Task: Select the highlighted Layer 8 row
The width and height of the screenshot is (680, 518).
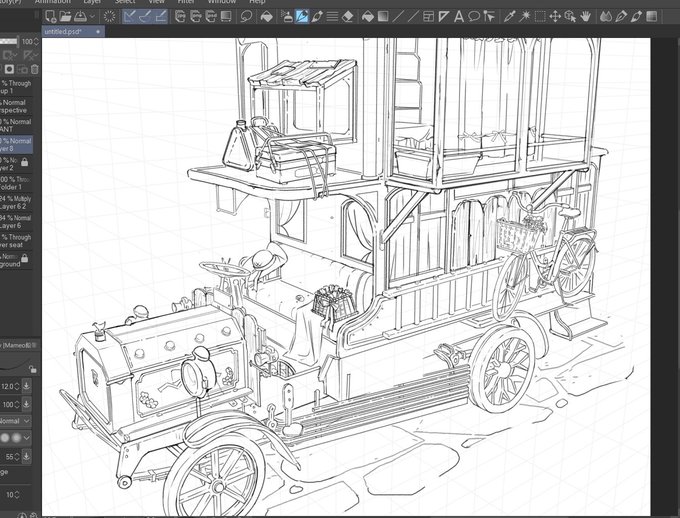Action: 16,144
